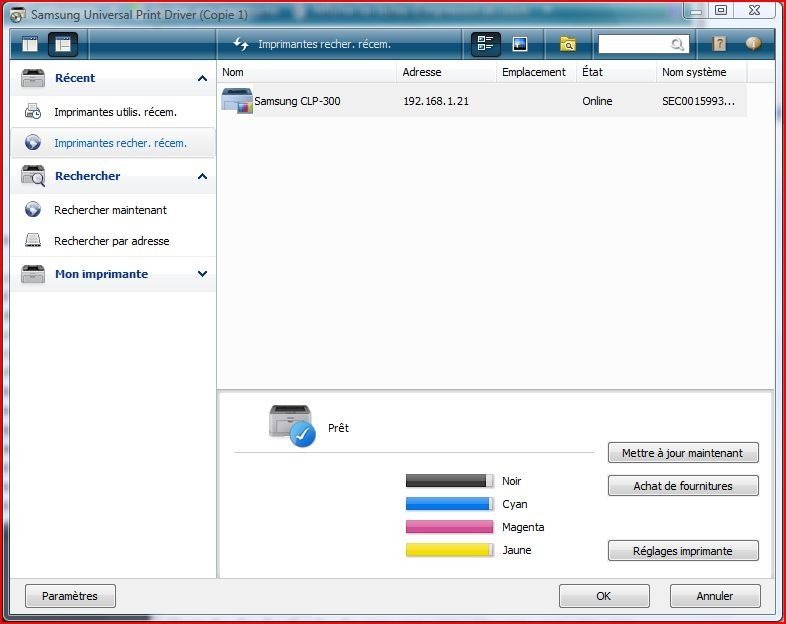
Task: Open Imprimantes utilis. récem. list
Action: [113, 112]
